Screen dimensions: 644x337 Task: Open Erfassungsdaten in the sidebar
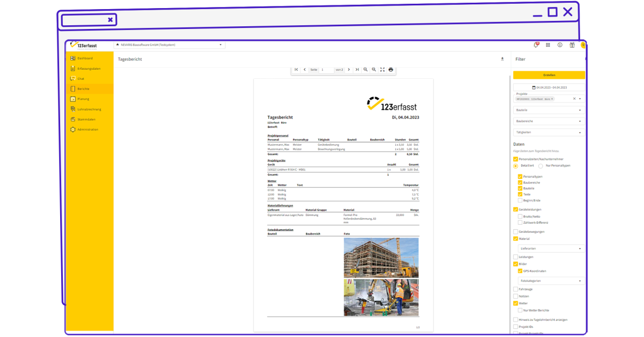[89, 68]
